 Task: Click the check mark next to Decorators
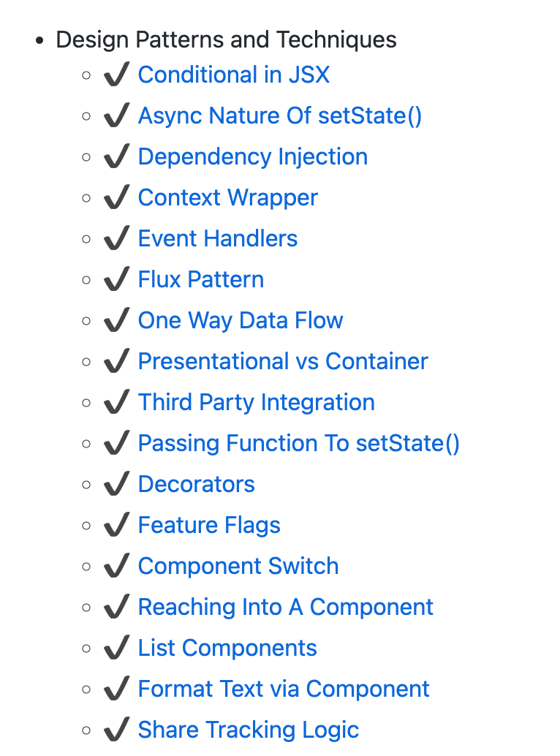tap(116, 484)
